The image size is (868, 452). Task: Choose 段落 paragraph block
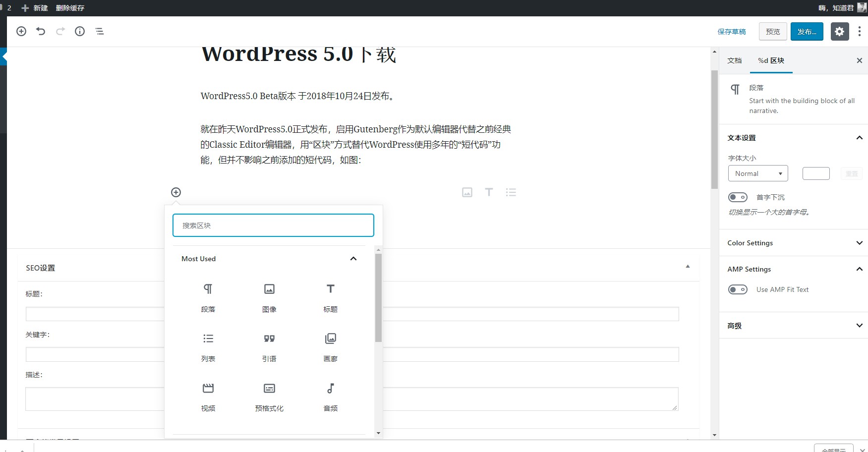pyautogui.click(x=208, y=297)
